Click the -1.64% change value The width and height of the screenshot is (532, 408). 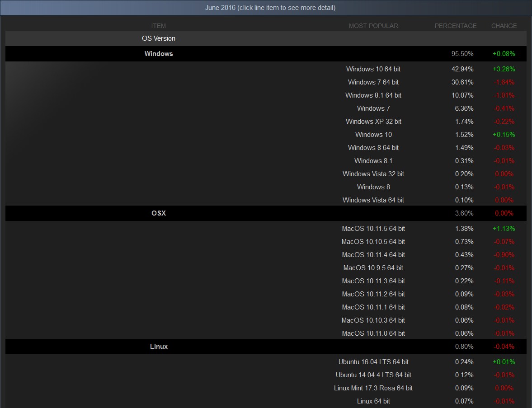point(504,82)
